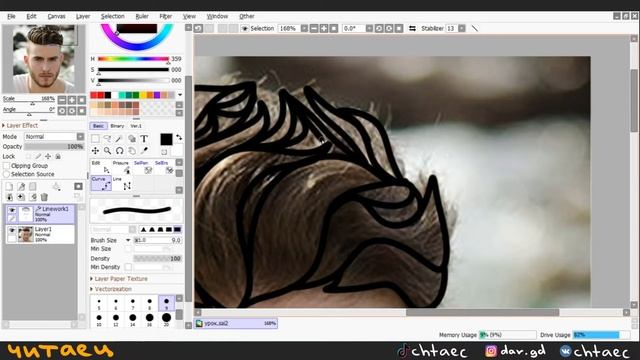Click the straight line drawing mode icon
Screen dimensions: 640x360
[x=475, y=29]
